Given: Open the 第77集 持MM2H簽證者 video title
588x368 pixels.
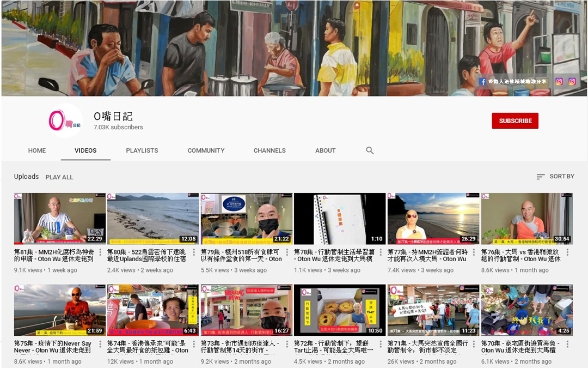Looking at the screenshot, I should 427,255.
